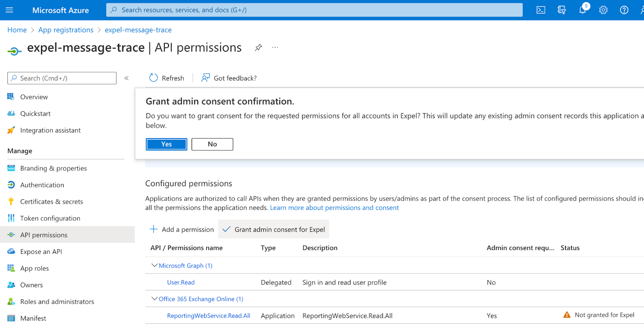Select 'Not granted for Expel' status text
Viewport: 644px width, 332px height.
(x=605, y=315)
